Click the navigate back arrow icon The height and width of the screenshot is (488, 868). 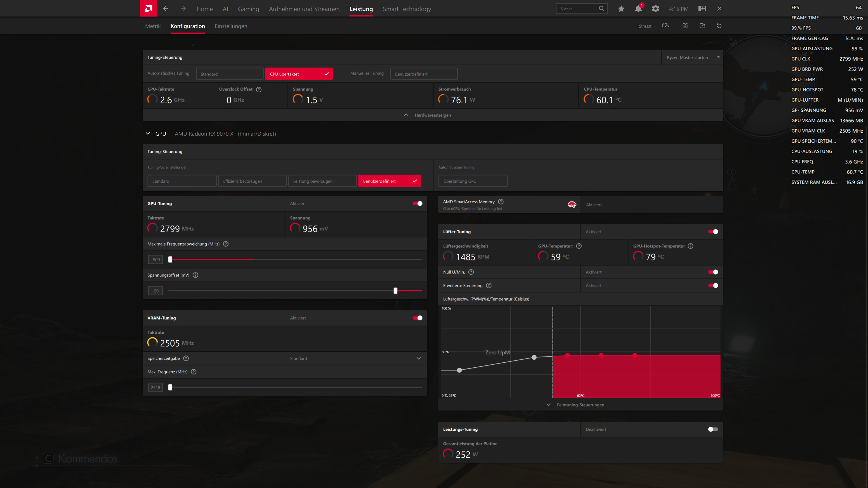coord(165,8)
